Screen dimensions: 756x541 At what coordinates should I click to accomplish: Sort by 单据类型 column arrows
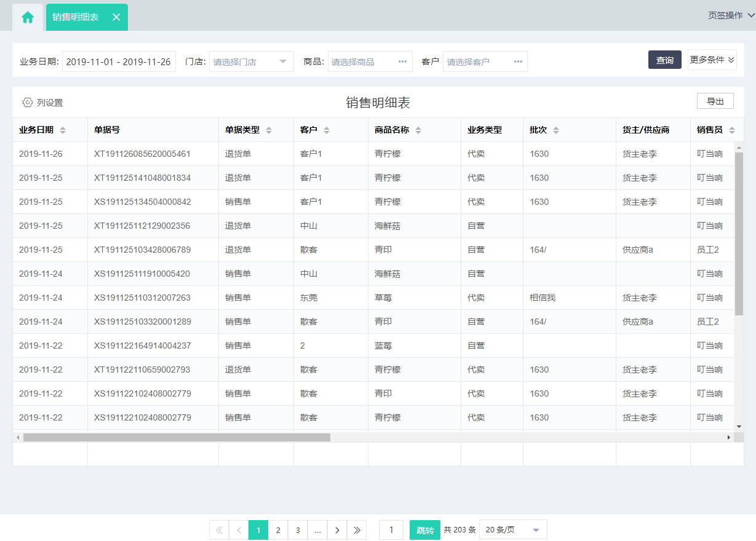pos(269,130)
